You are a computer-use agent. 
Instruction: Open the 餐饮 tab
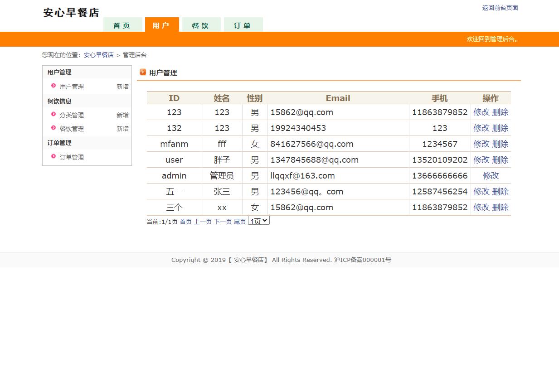click(201, 25)
